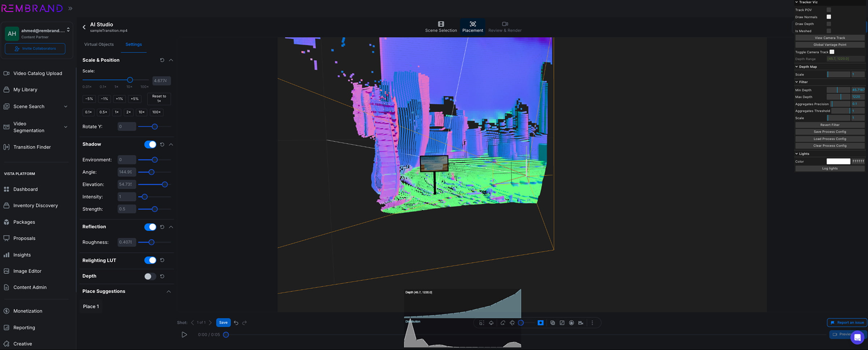Check the Draw Normals checkbox
This screenshot has width=868, height=350.
(x=828, y=17)
